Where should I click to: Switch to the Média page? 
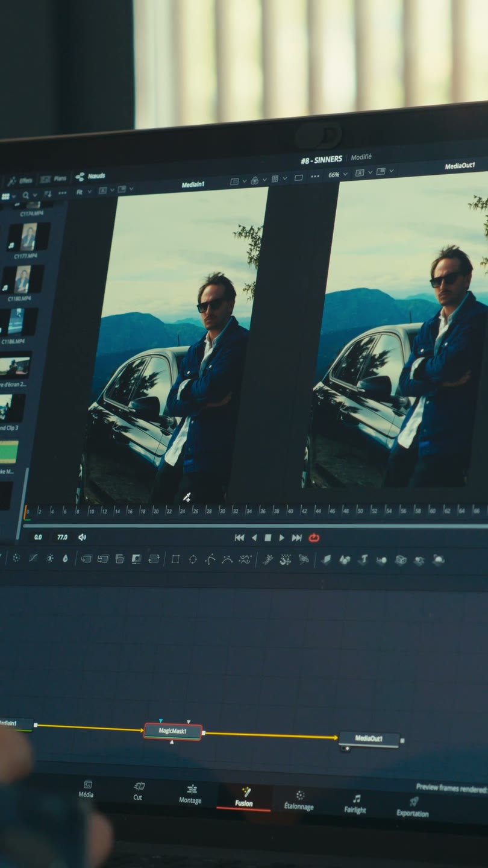[86, 789]
